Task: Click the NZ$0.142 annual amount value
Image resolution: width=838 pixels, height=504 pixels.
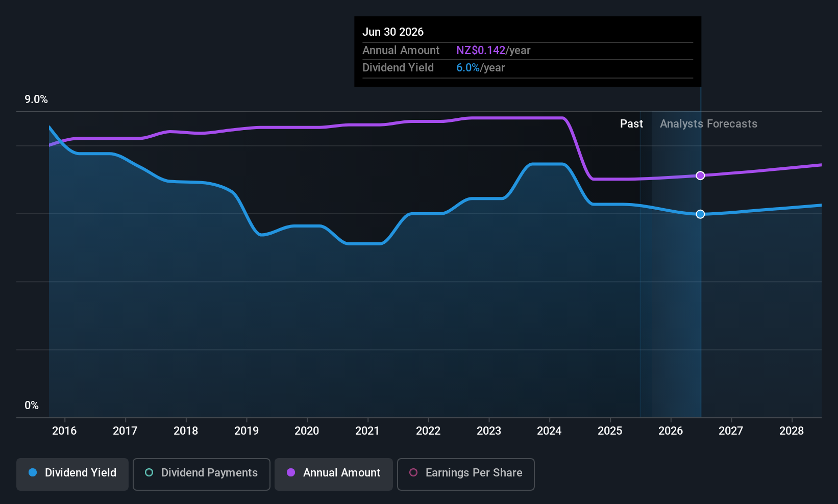Action: [x=480, y=51]
